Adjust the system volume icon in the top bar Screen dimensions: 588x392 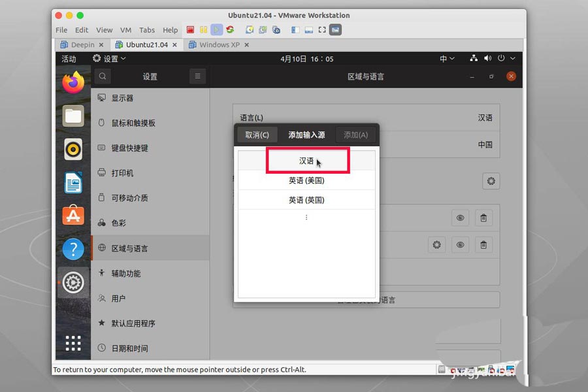tap(486, 59)
